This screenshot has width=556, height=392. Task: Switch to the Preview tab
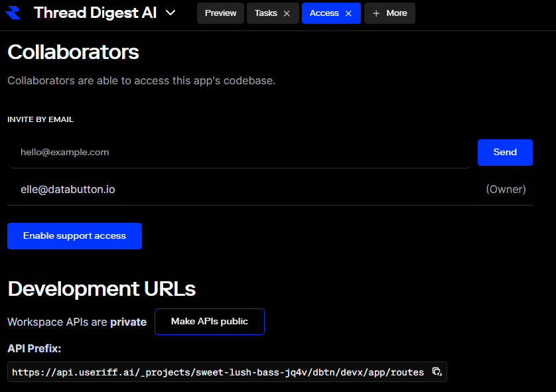tap(220, 13)
